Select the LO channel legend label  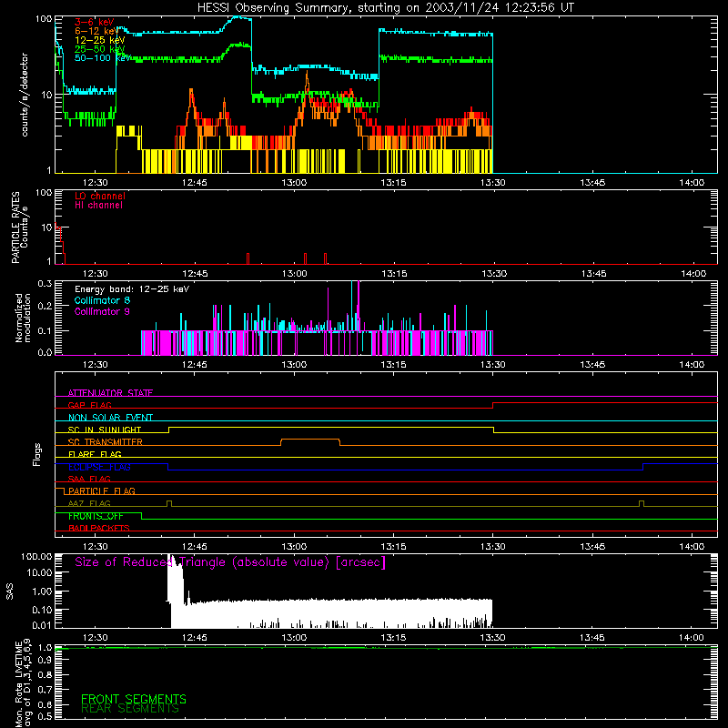[100, 197]
